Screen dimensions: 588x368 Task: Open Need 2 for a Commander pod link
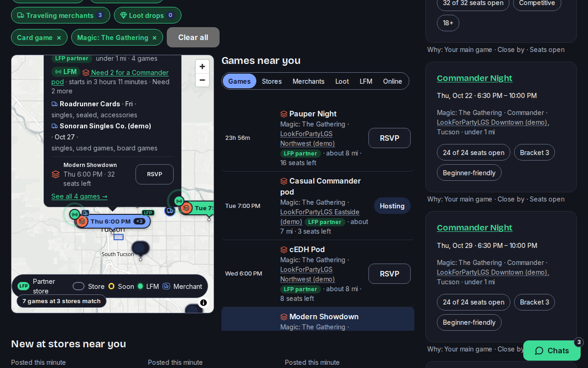click(110, 77)
